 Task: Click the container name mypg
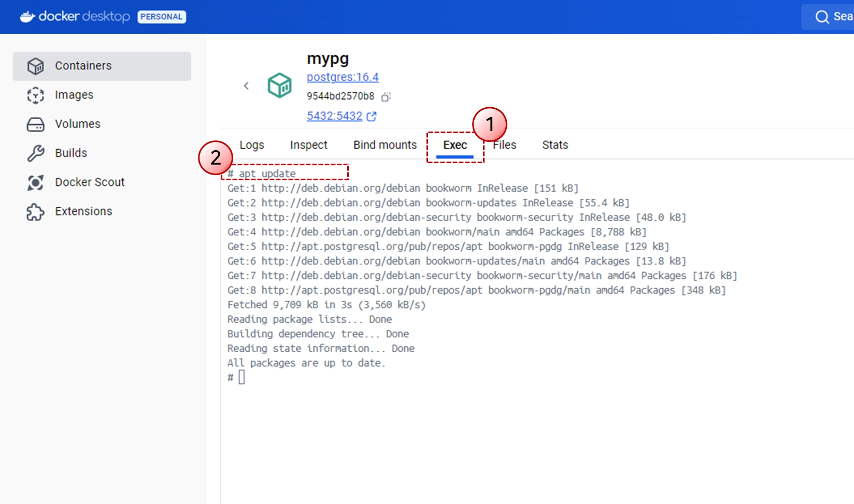328,59
